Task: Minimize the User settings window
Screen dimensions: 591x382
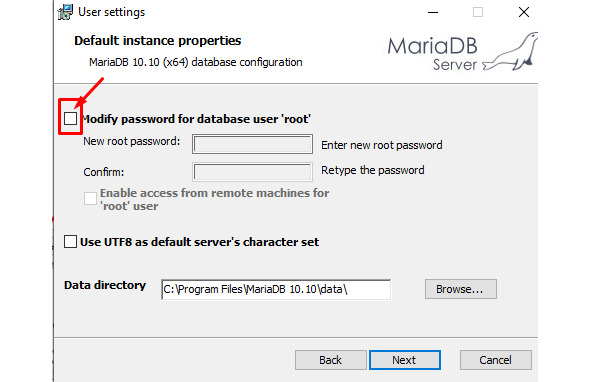Action: [x=433, y=12]
